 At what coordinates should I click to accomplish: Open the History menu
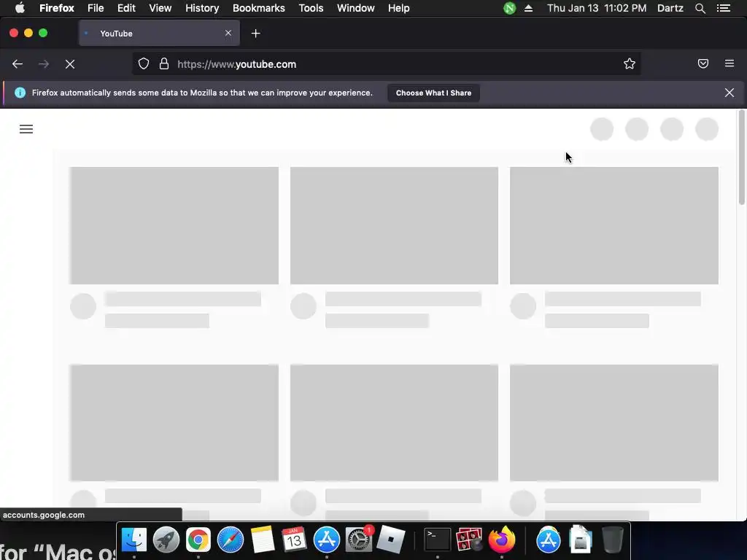[x=202, y=8]
